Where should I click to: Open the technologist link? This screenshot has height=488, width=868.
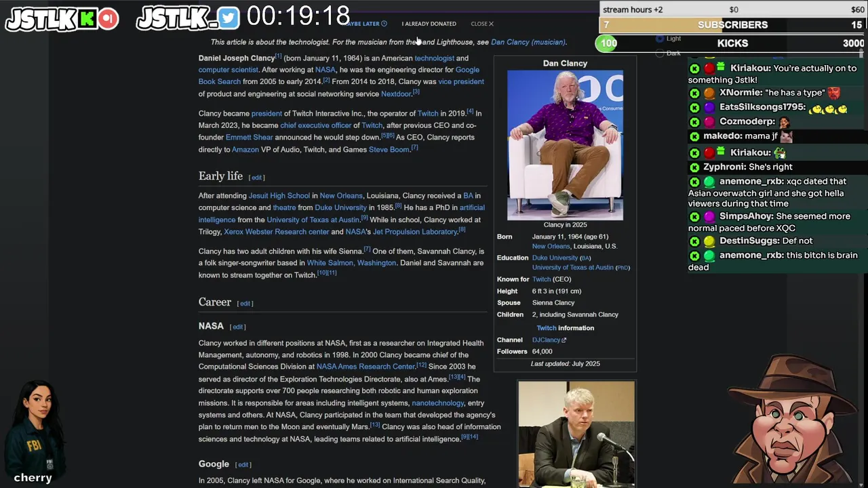click(434, 58)
